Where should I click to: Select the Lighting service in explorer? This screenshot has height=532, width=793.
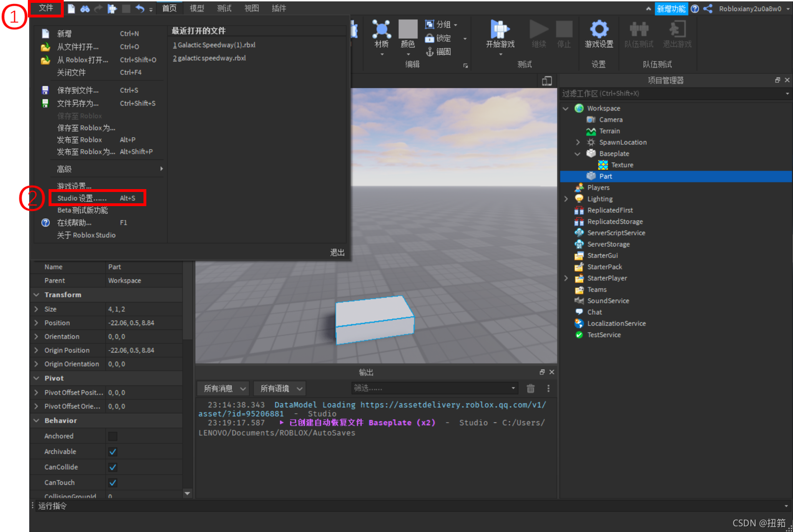coord(600,199)
